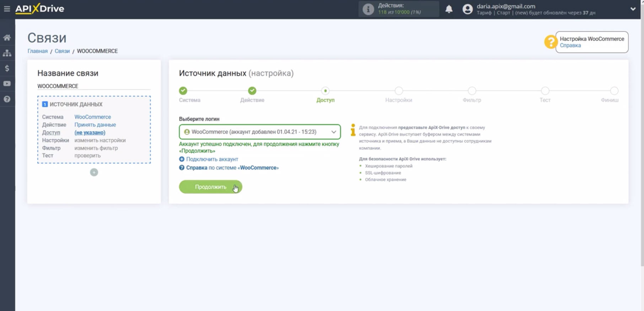Click the ApiX-Drive logo
This screenshot has width=644, height=311.
39,9
